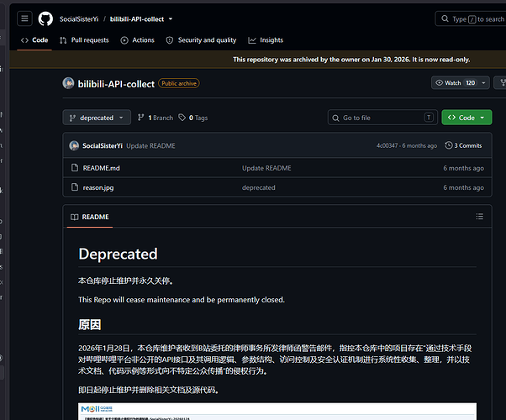Image resolution: width=506 pixels, height=420 pixels.
Task: Open the deprecated branch selector
Action: click(97, 118)
